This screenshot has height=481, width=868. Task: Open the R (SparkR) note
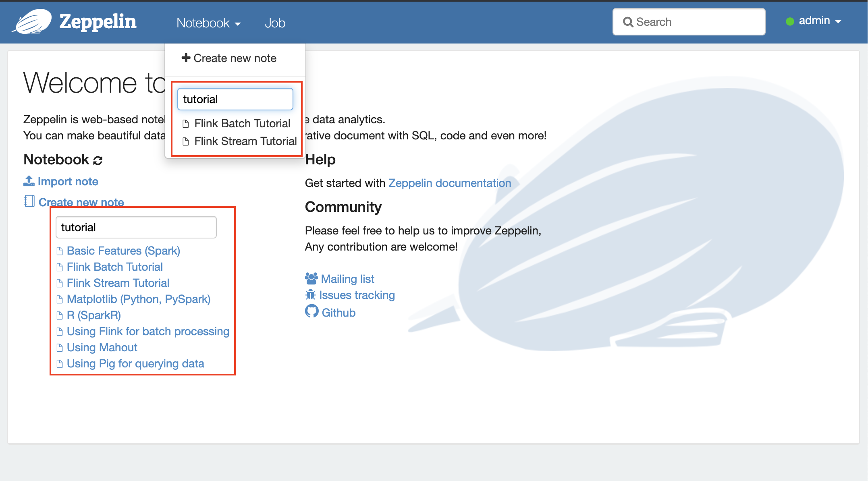[94, 315]
